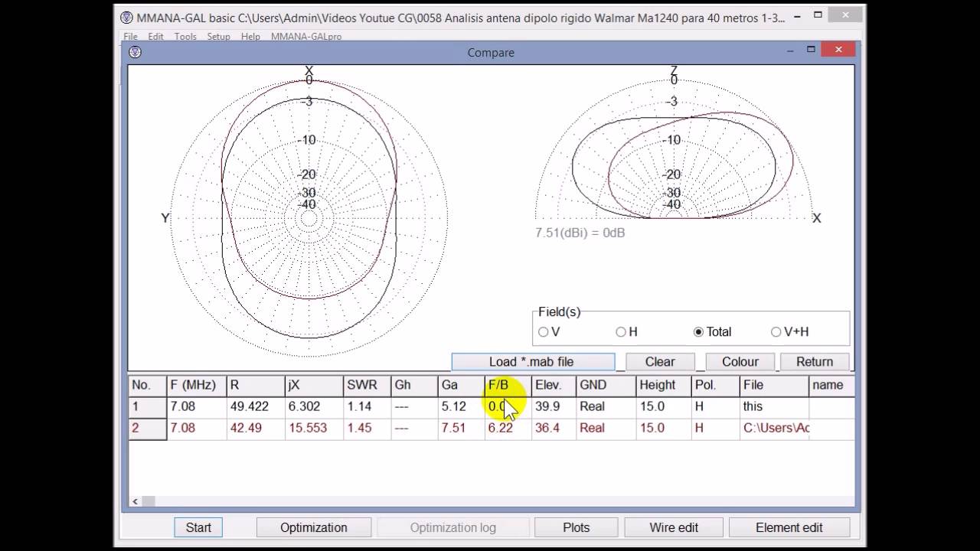Image resolution: width=980 pixels, height=551 pixels.
Task: Click the SWR column header
Action: [x=367, y=385]
